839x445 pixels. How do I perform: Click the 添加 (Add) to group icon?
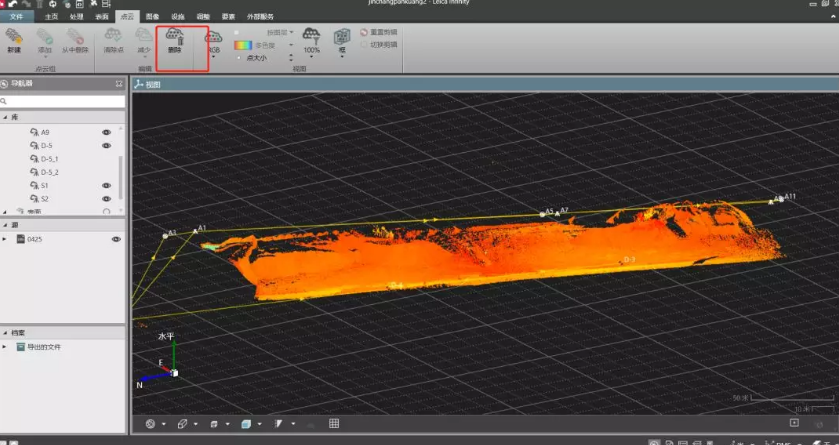pyautogui.click(x=44, y=37)
